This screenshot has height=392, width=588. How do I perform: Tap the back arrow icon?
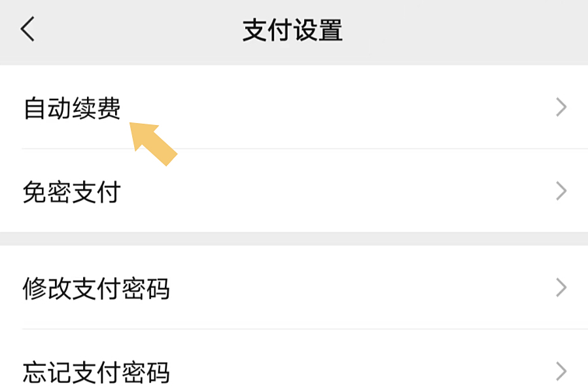pos(27,29)
